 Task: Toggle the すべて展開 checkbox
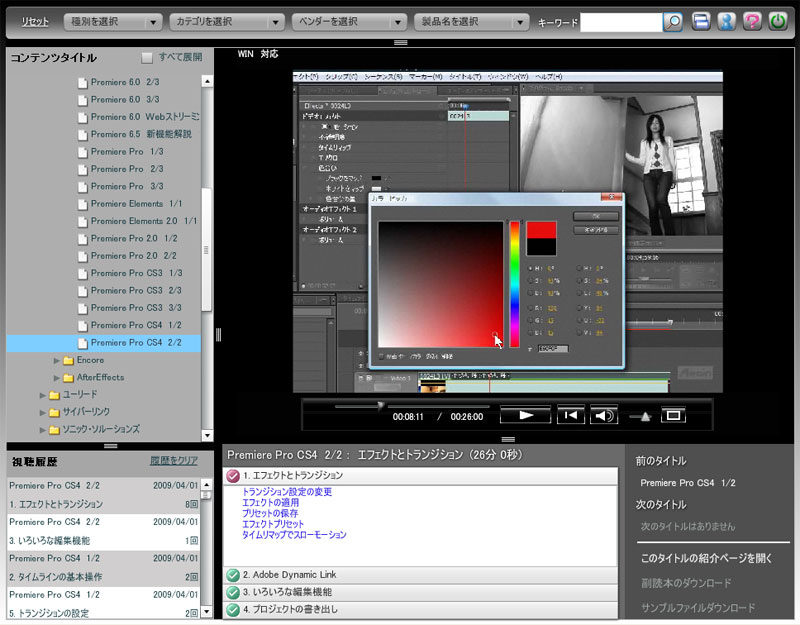[147, 58]
